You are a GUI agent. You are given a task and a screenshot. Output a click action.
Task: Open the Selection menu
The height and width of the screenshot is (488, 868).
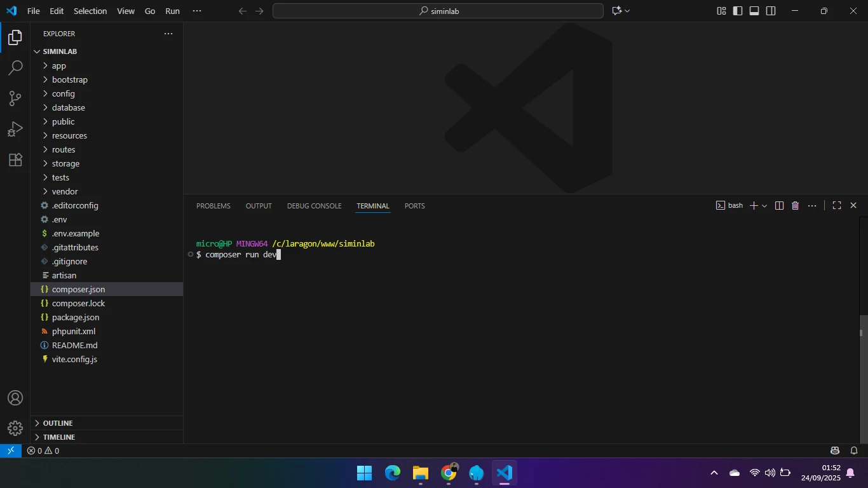(90, 11)
